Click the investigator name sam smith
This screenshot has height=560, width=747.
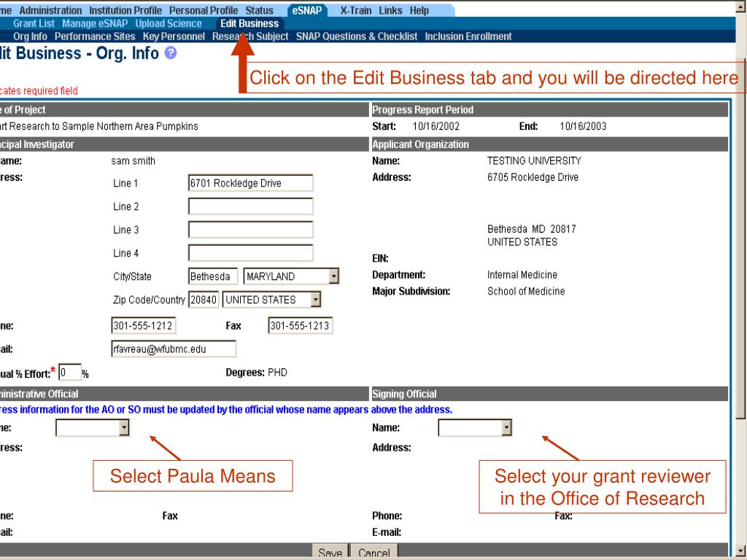[x=133, y=161]
